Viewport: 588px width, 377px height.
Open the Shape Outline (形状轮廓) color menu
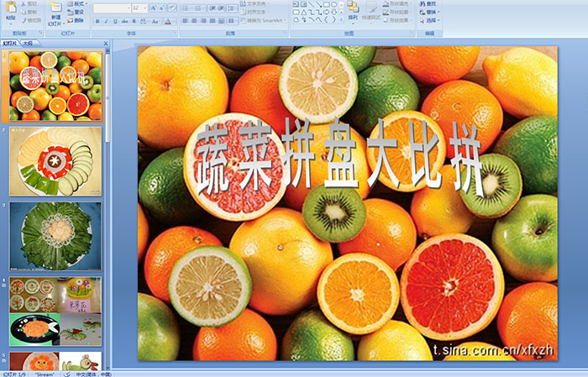[397, 12]
